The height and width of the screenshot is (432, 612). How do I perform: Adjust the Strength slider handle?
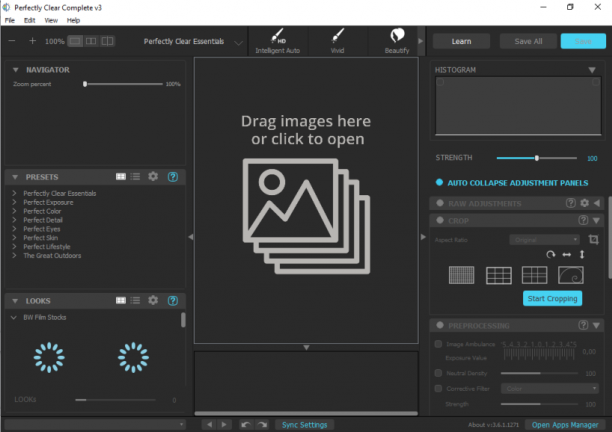(x=537, y=158)
